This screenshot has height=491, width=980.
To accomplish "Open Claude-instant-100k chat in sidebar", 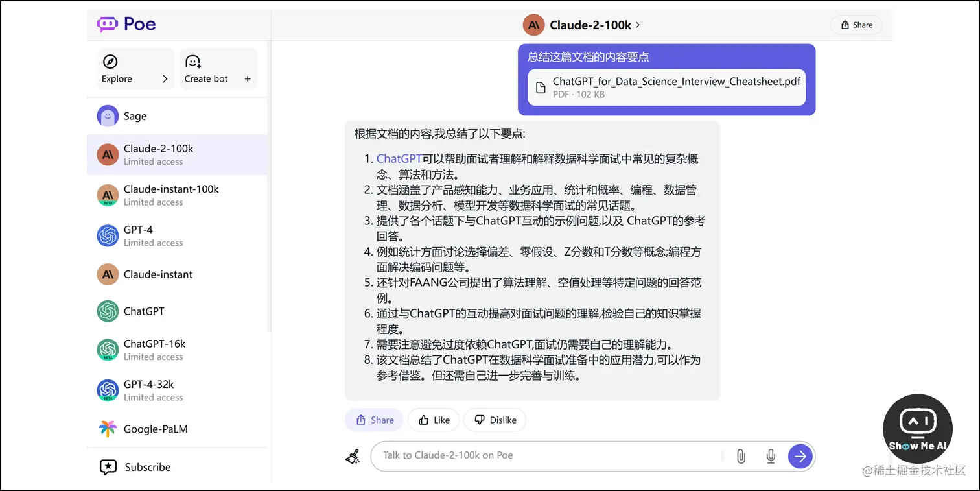I will 177,195.
